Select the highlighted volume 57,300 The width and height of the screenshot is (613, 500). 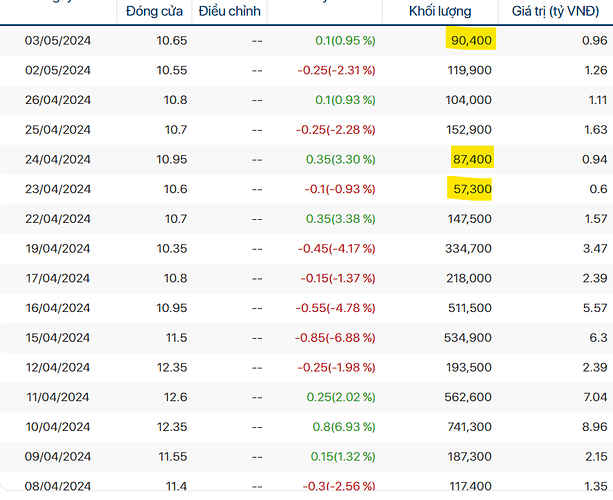coord(472,189)
